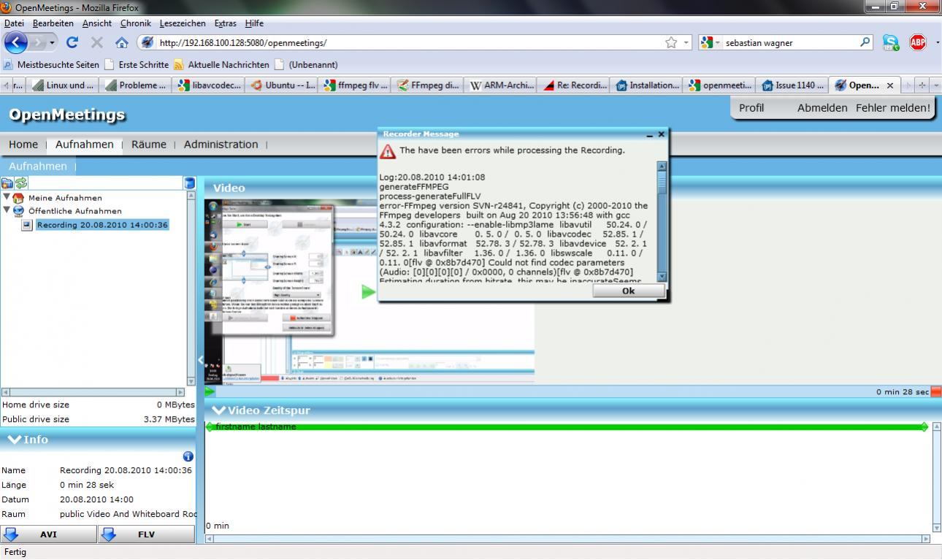The image size is (942, 560).
Task: Click the Firefox back button
Action: (15, 42)
